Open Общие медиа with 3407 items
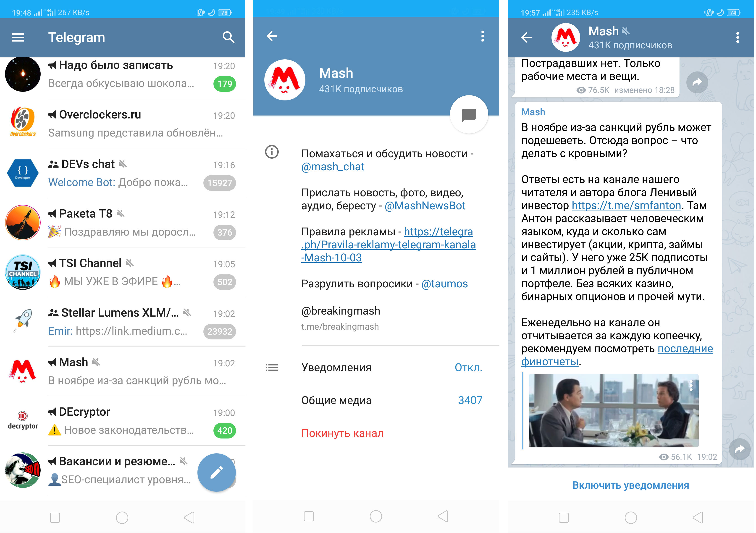 pyautogui.click(x=378, y=399)
